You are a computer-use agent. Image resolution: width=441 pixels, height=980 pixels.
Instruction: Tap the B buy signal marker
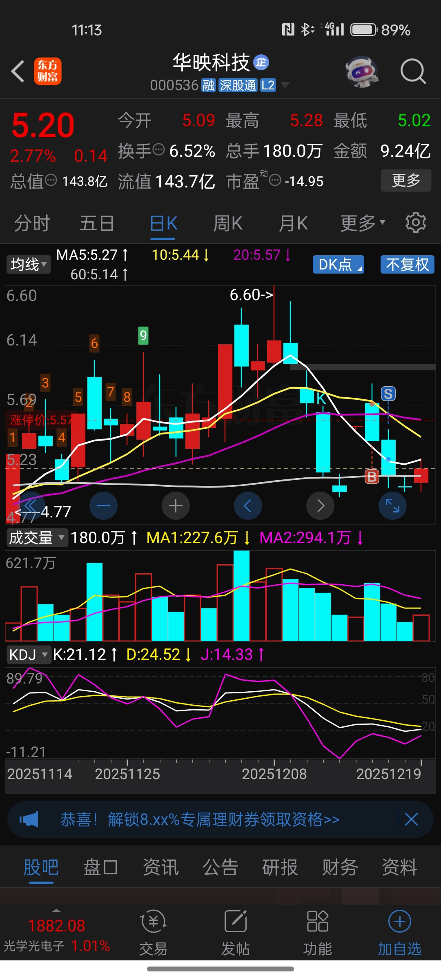(372, 476)
